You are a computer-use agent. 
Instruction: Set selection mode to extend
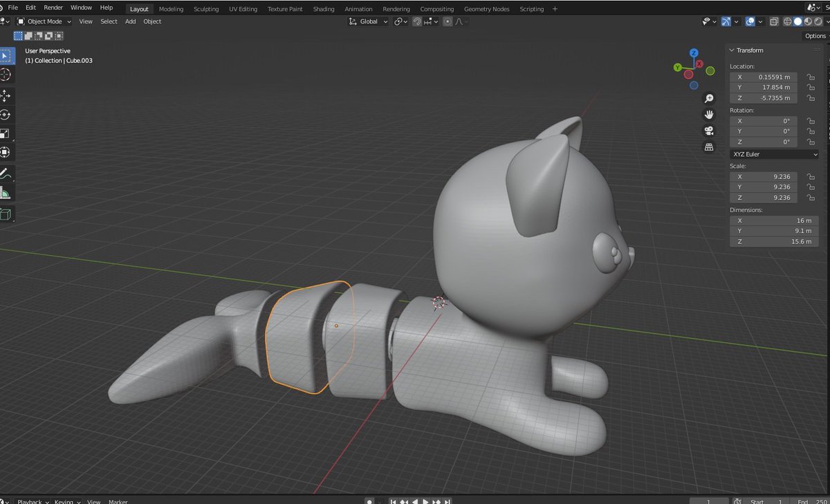[x=28, y=35]
